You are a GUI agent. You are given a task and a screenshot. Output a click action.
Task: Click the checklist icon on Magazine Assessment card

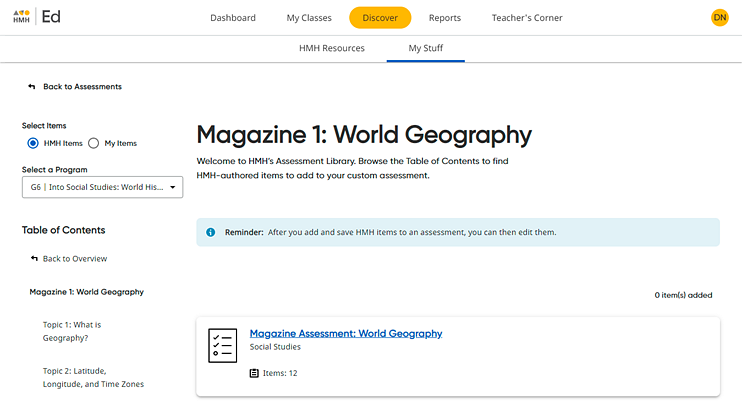(x=222, y=346)
